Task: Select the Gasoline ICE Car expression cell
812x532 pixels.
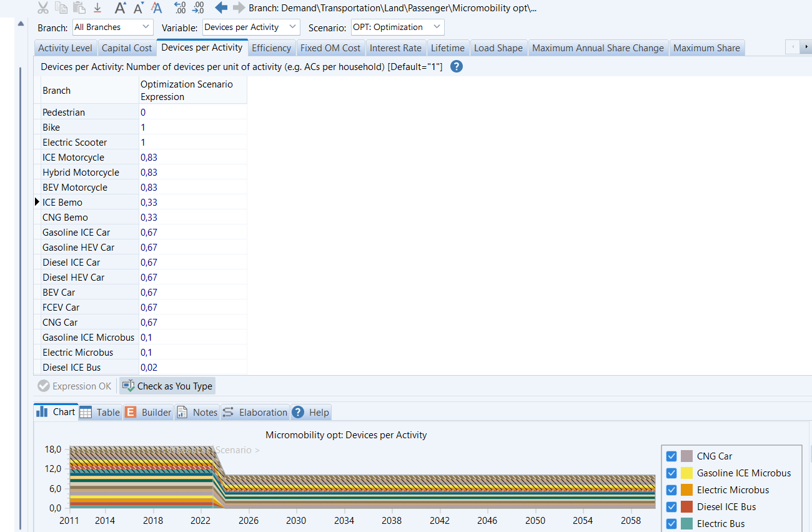Action: coord(192,233)
